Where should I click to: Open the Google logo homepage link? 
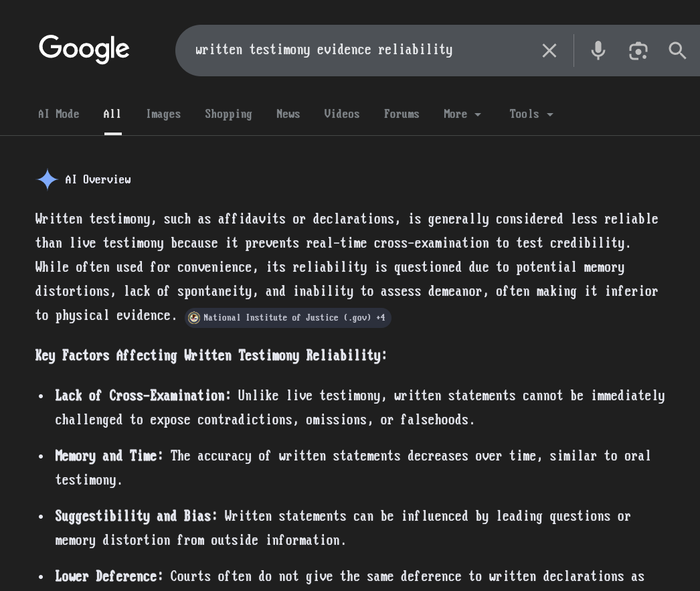coord(84,49)
